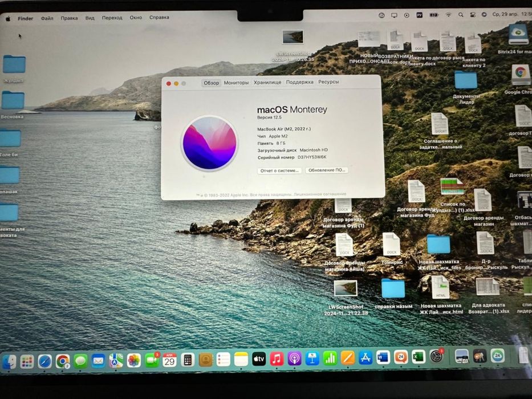
Task: Open Contacts app in the Dock
Action: click(206, 360)
